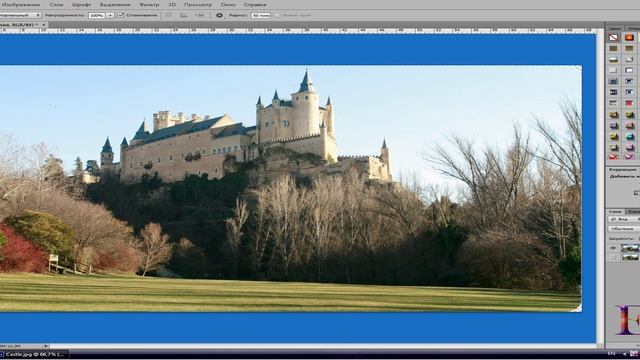Open the opacity slider arrow next to 100%
The image size is (640, 360).
pos(110,15)
